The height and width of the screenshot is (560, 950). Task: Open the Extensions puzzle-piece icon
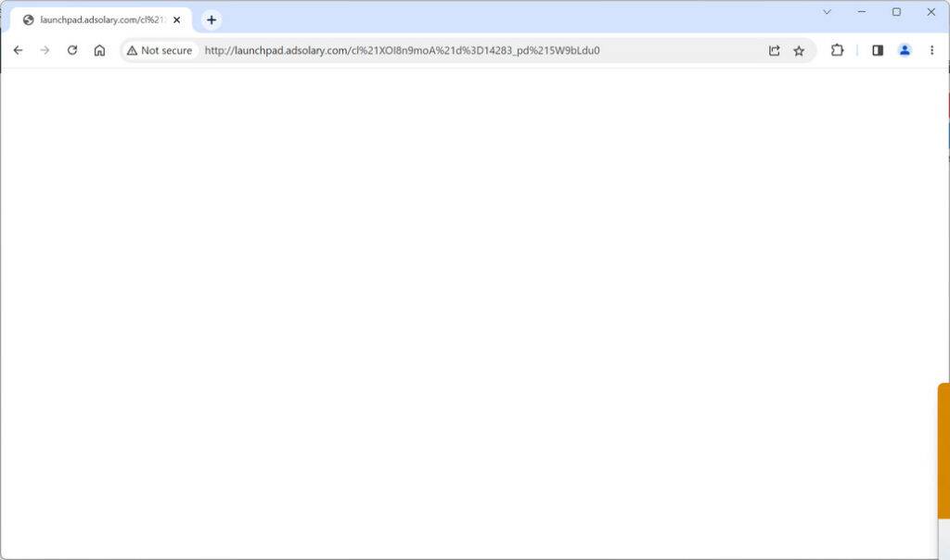(837, 51)
